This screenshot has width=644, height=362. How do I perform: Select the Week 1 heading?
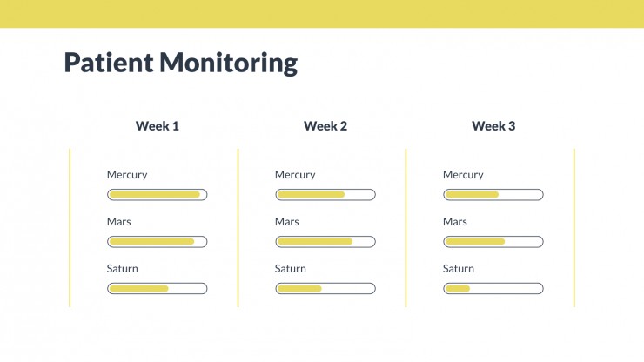[x=158, y=125]
